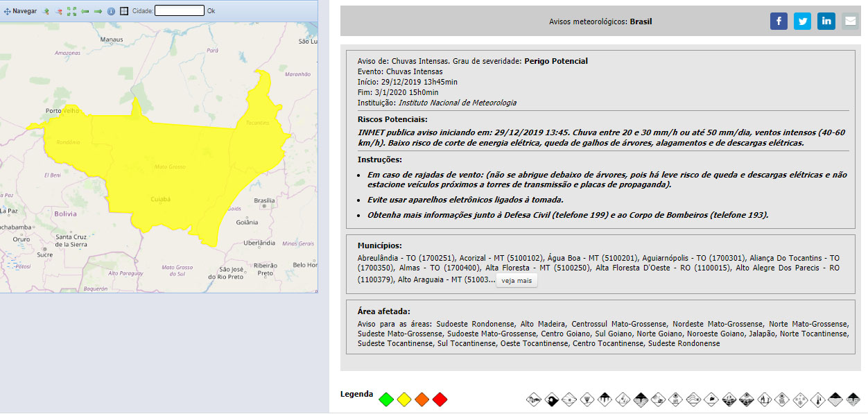Share the warning on Twitter
The width and height of the screenshot is (868, 414).
(x=802, y=21)
